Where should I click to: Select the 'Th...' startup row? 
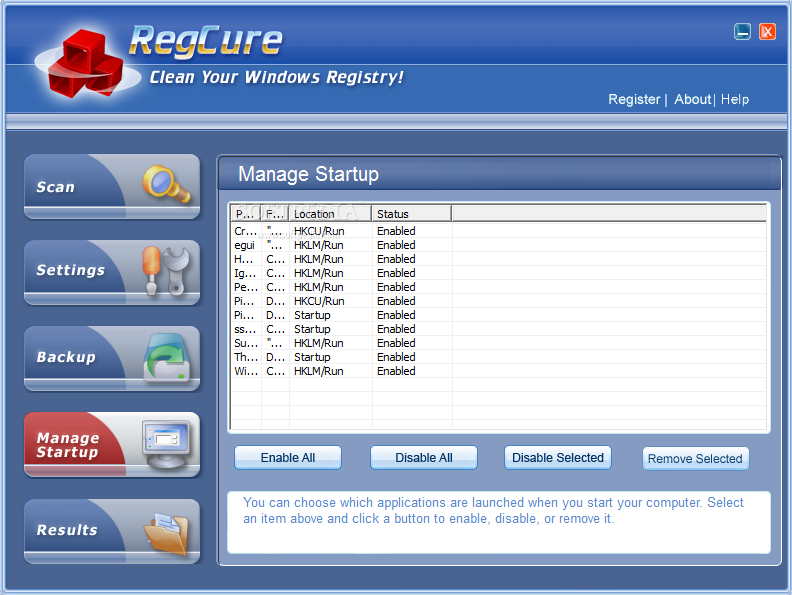498,357
